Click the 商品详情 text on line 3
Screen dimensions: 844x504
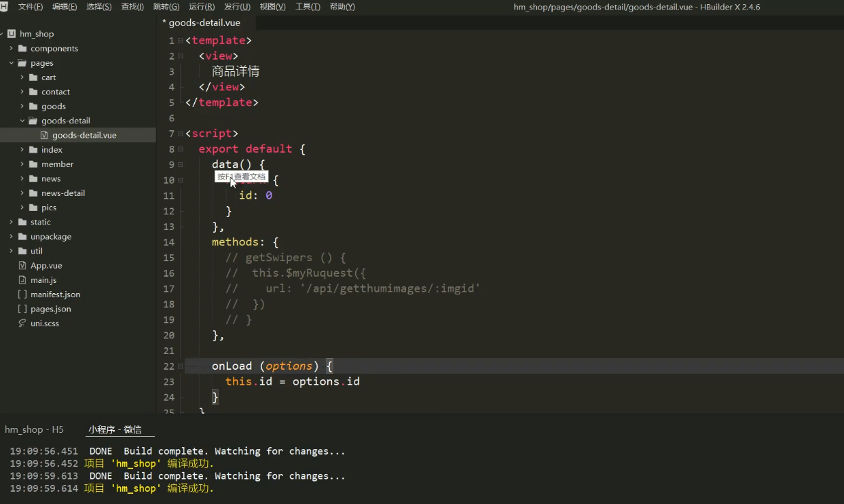(x=236, y=71)
